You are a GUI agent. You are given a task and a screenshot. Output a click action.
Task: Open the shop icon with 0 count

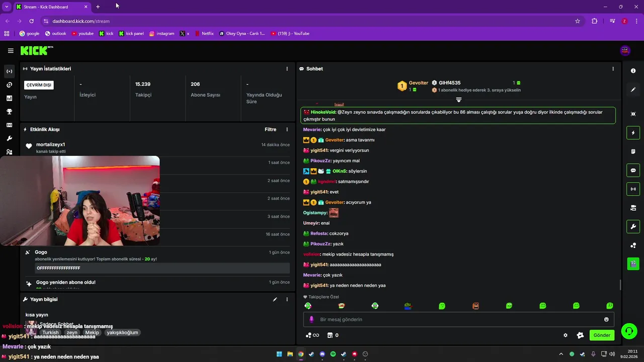tap(333, 335)
